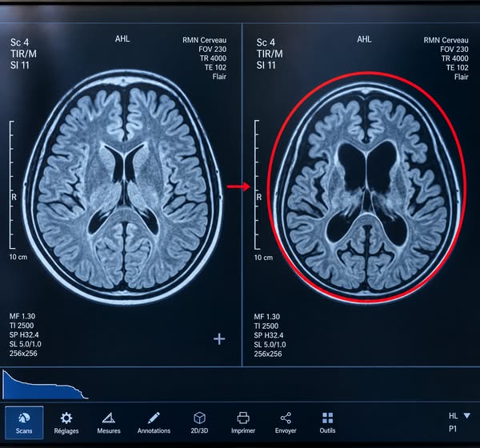Click 'SL 5.0/1.0' in right pane
480x448 pixels.
(270, 345)
